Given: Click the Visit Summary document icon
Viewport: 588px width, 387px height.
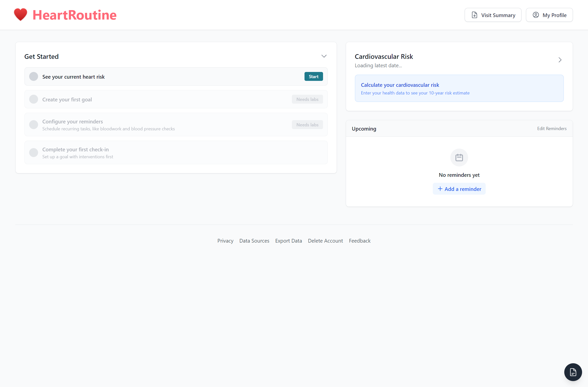Looking at the screenshot, I should (474, 15).
